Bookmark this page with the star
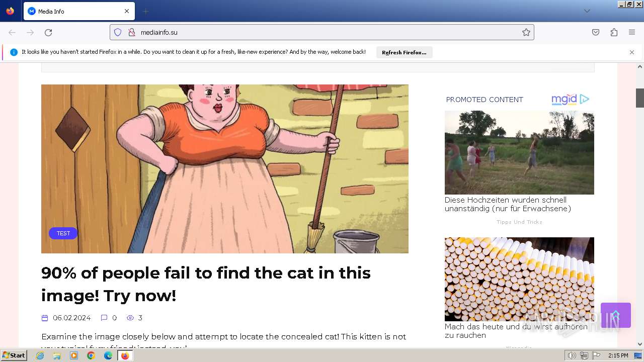 526,32
